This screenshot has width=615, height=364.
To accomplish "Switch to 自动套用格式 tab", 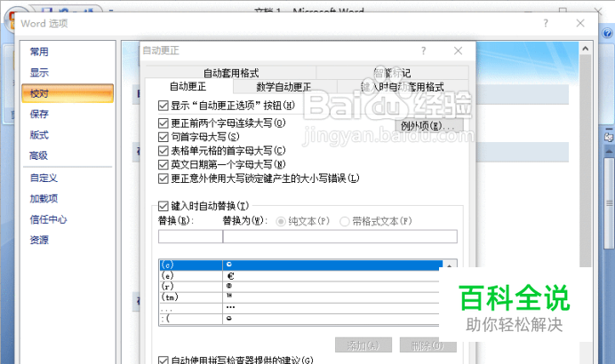I will tap(231, 73).
